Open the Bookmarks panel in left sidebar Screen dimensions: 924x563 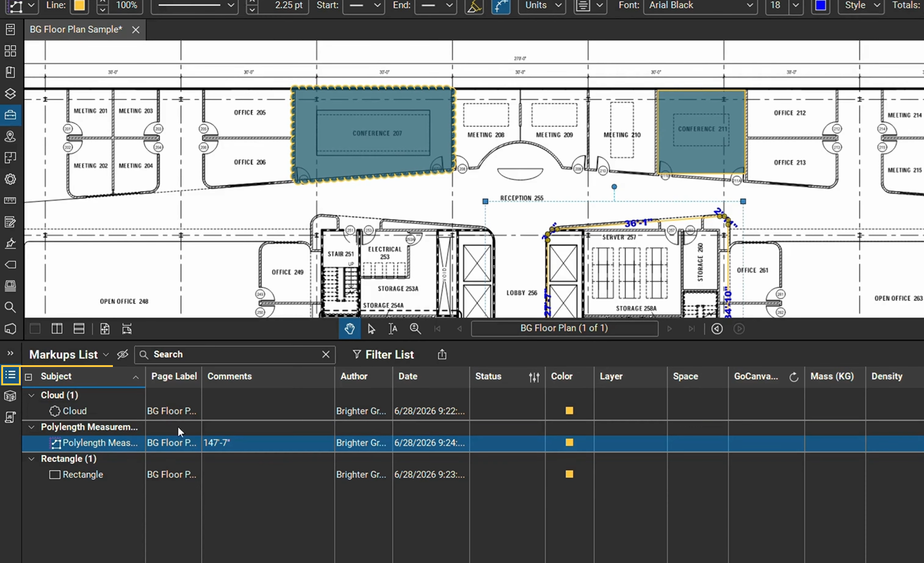[x=10, y=72]
